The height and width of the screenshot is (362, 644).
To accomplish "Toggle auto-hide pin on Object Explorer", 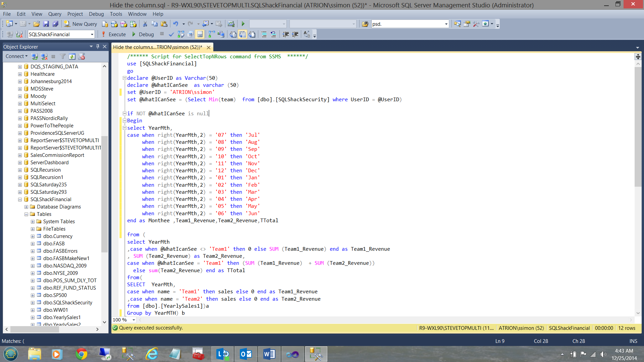I will [98, 47].
